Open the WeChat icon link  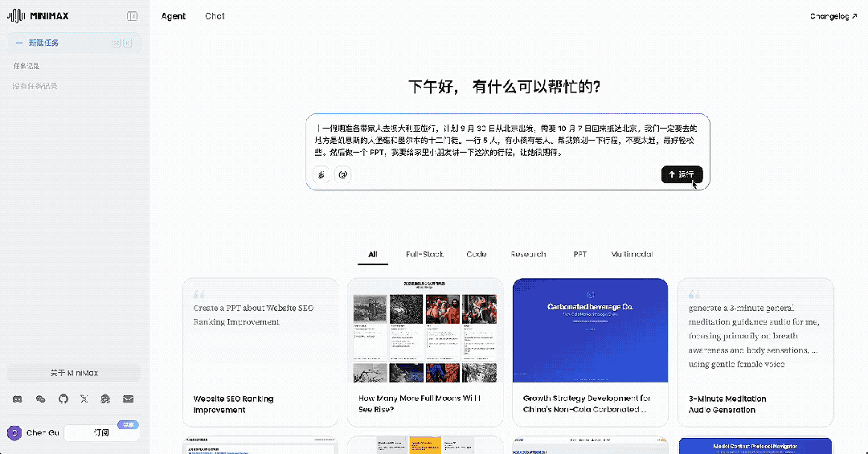40,399
